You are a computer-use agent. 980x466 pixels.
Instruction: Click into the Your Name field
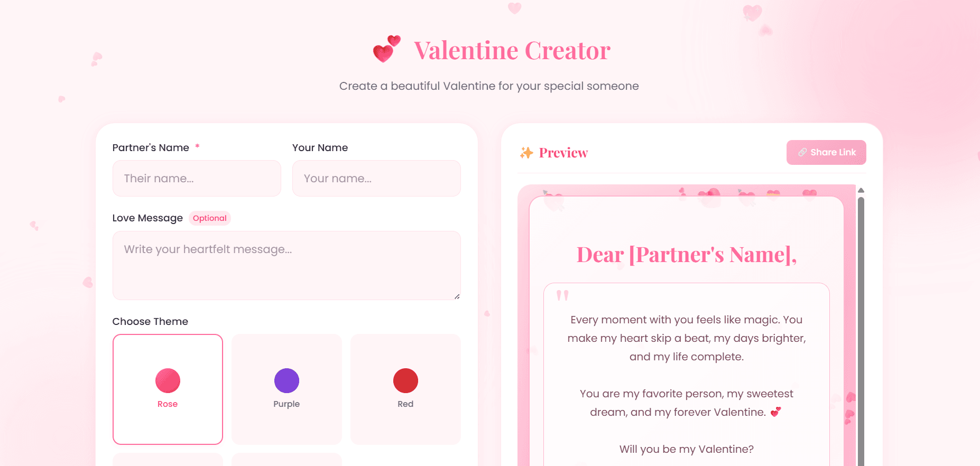click(x=376, y=179)
